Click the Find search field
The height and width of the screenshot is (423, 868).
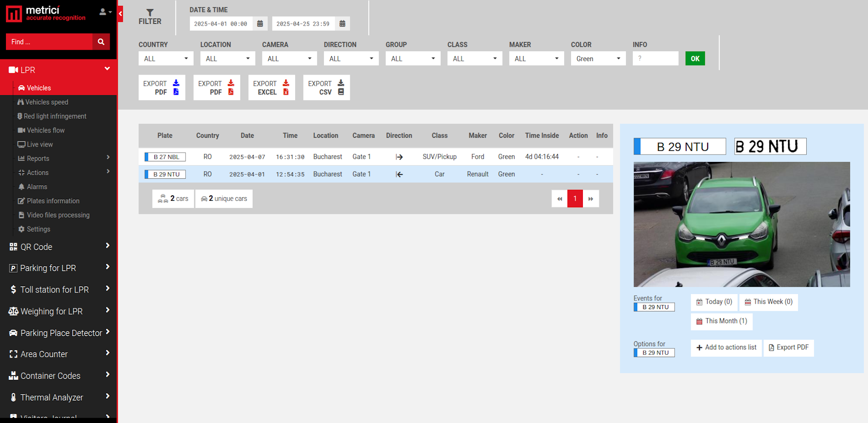(x=49, y=42)
